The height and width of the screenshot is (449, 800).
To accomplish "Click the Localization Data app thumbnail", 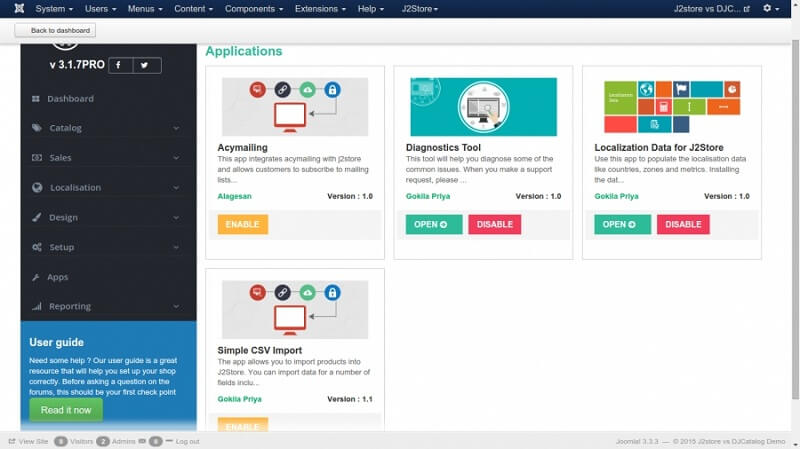I will [672, 107].
